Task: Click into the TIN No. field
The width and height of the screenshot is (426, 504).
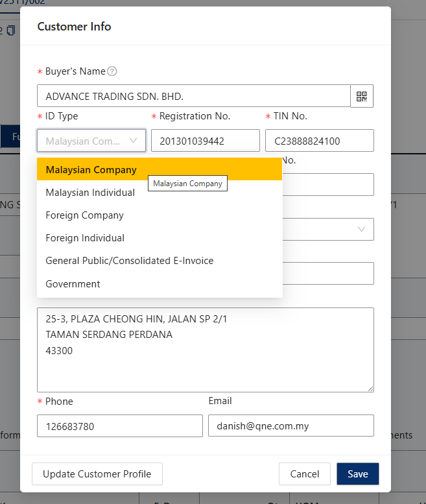Action: pyautogui.click(x=319, y=141)
